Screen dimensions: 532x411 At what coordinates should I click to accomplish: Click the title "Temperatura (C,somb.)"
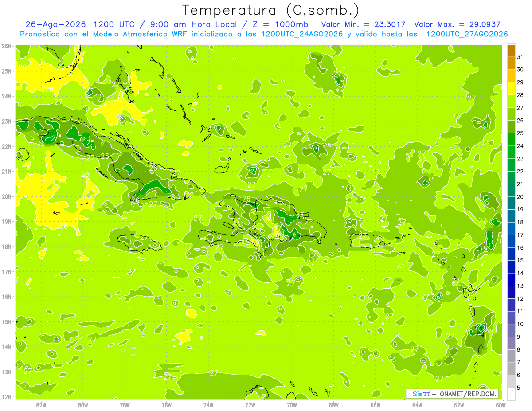pos(271,10)
